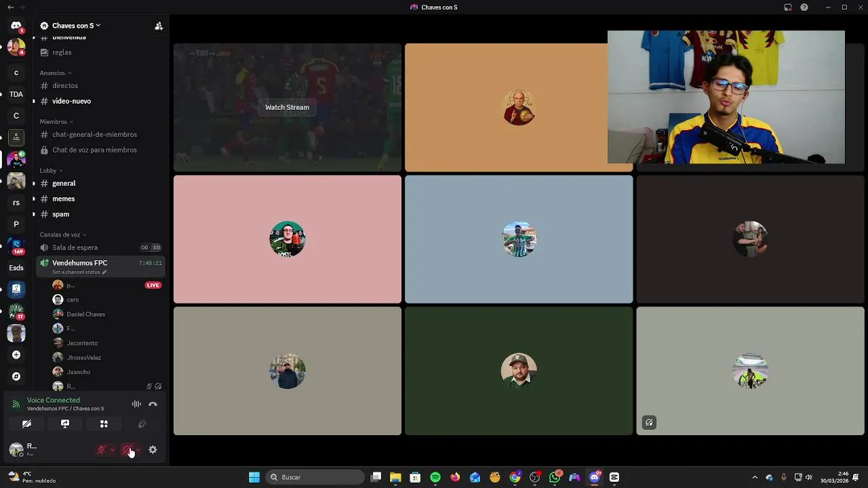Open File Explorer from the taskbar
Screen dimensions: 868x488
pyautogui.click(x=395, y=477)
